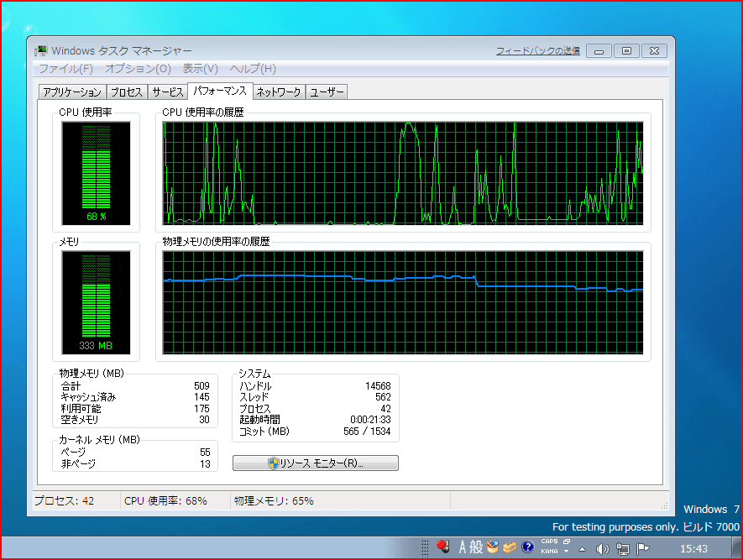Toggle KANA lock in the language bar
743x560 pixels.
pyautogui.click(x=549, y=552)
